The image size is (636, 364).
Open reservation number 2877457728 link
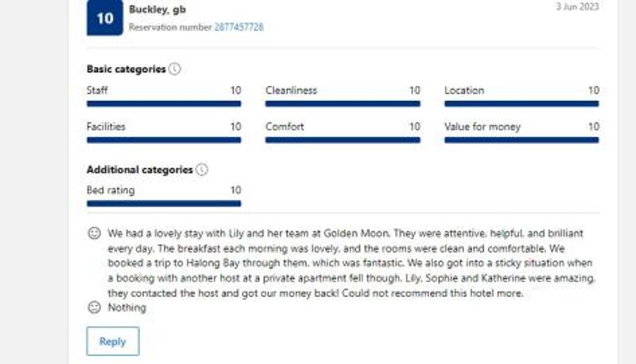pos(239,27)
